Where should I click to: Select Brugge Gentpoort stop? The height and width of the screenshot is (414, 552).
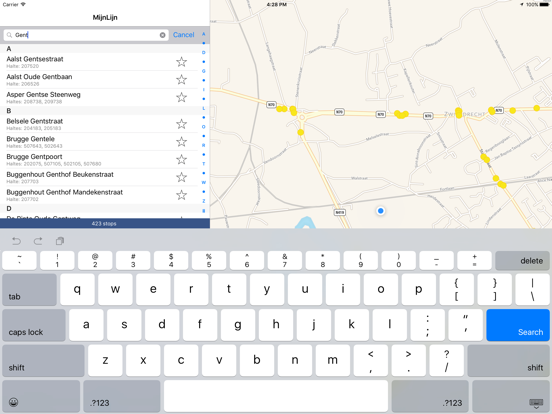point(99,159)
